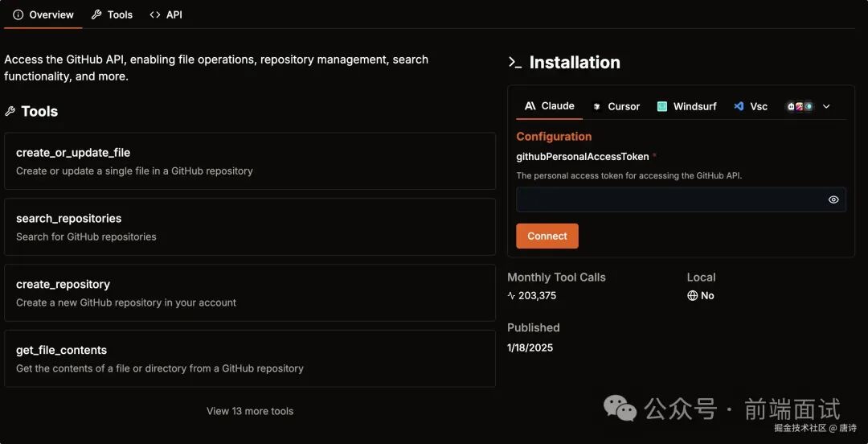The image size is (868, 444).
Task: Select the Claude installation tab
Action: (x=549, y=106)
